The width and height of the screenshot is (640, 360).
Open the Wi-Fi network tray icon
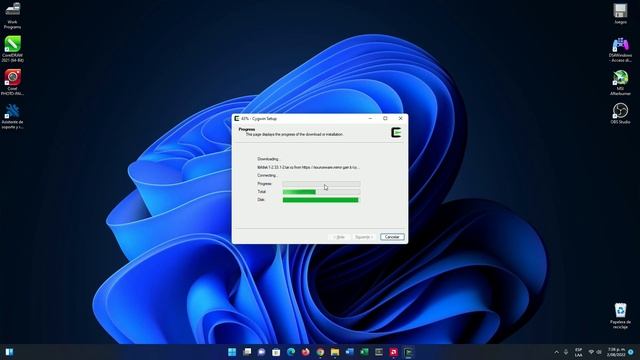[x=591, y=352]
